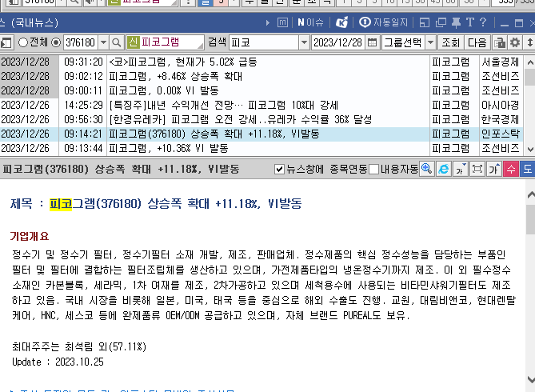Click the red 수 button icon
The image size is (535, 392).
[511, 169]
